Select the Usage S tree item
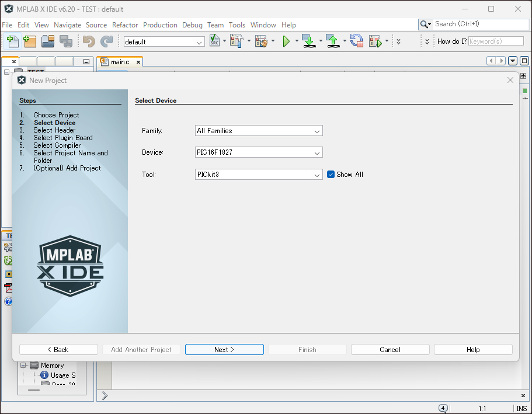 (63, 375)
